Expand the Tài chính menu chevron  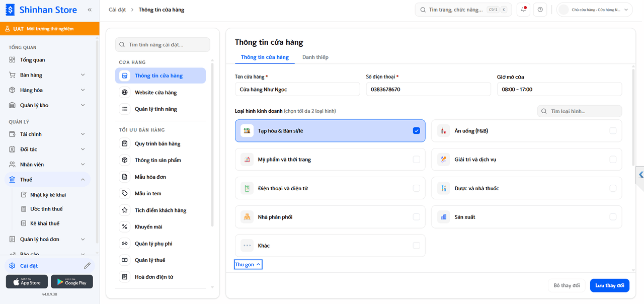[83, 134]
